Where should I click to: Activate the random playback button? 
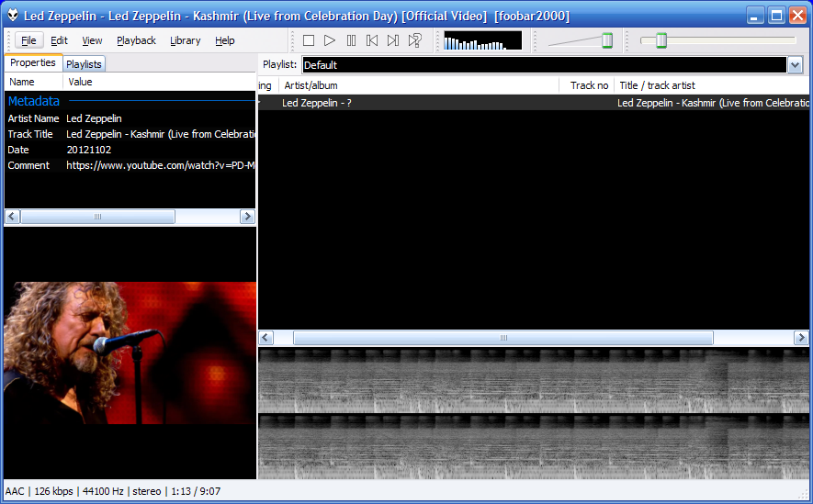(x=415, y=40)
